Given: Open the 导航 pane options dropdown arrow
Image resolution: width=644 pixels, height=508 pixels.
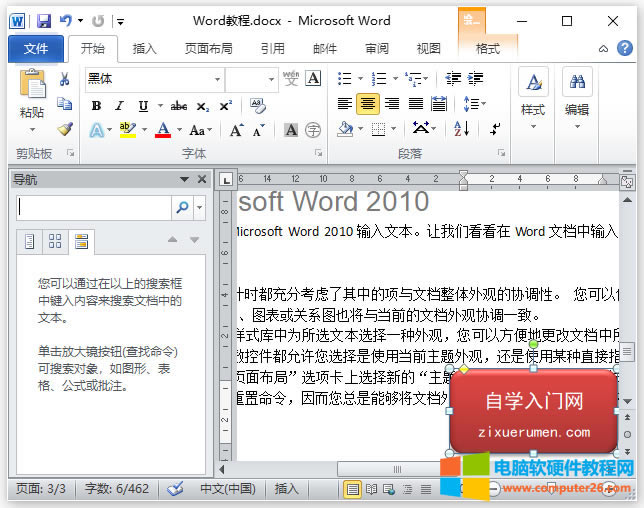Looking at the screenshot, I should point(184,179).
